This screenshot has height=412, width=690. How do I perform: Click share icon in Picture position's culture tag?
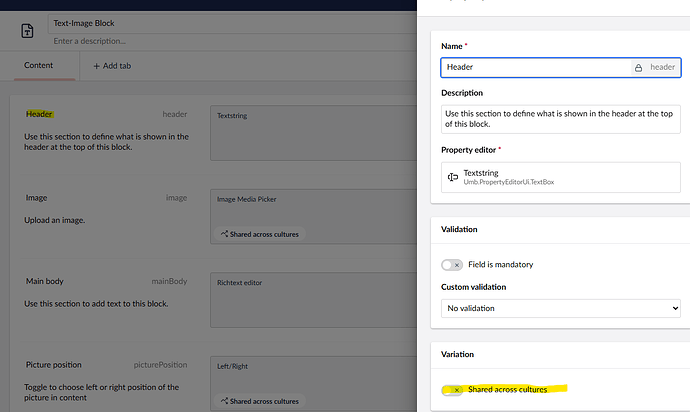click(x=222, y=401)
